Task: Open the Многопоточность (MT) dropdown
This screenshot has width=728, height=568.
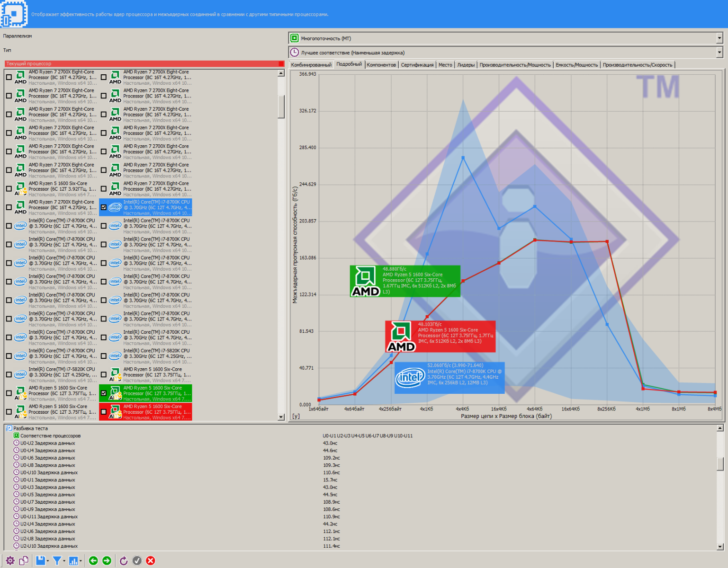Action: [719, 38]
